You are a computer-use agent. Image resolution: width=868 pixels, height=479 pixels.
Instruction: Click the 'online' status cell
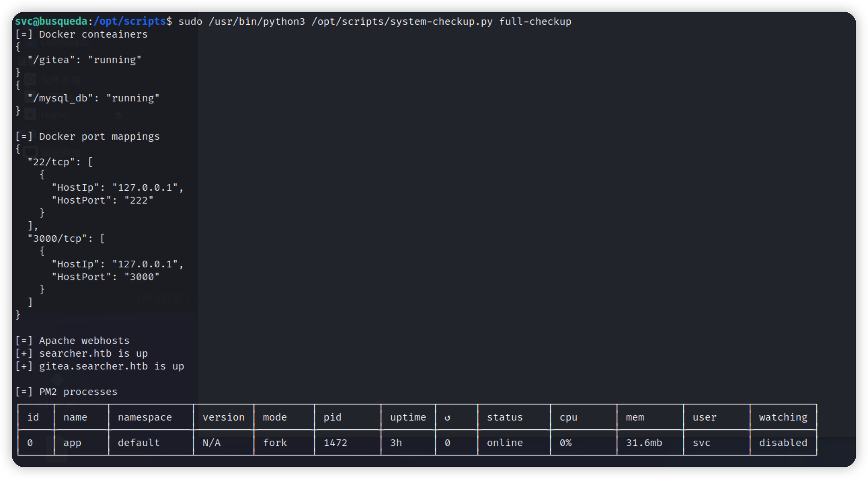tap(504, 443)
